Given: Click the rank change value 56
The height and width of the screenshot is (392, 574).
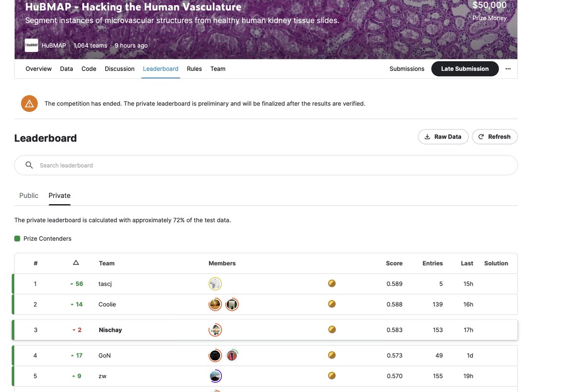Looking at the screenshot, I should click(x=79, y=284).
